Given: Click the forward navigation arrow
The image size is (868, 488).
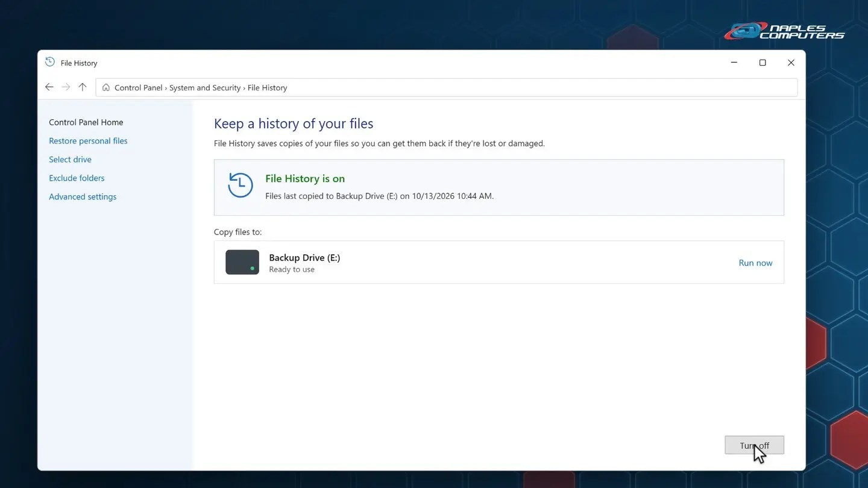Looking at the screenshot, I should 66,87.
